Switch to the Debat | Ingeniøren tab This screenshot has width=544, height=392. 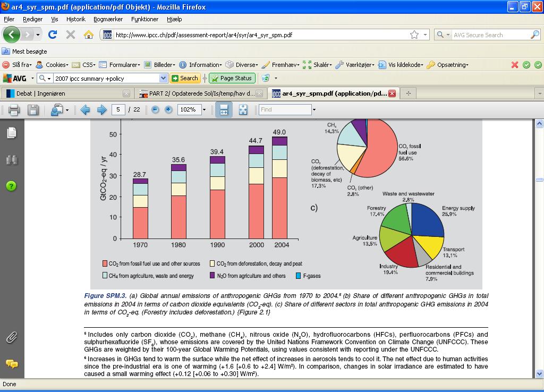(x=68, y=93)
